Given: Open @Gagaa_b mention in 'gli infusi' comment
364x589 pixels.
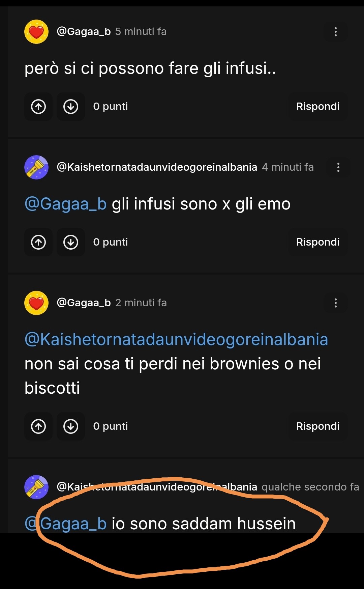Looking at the screenshot, I should [x=66, y=204].
